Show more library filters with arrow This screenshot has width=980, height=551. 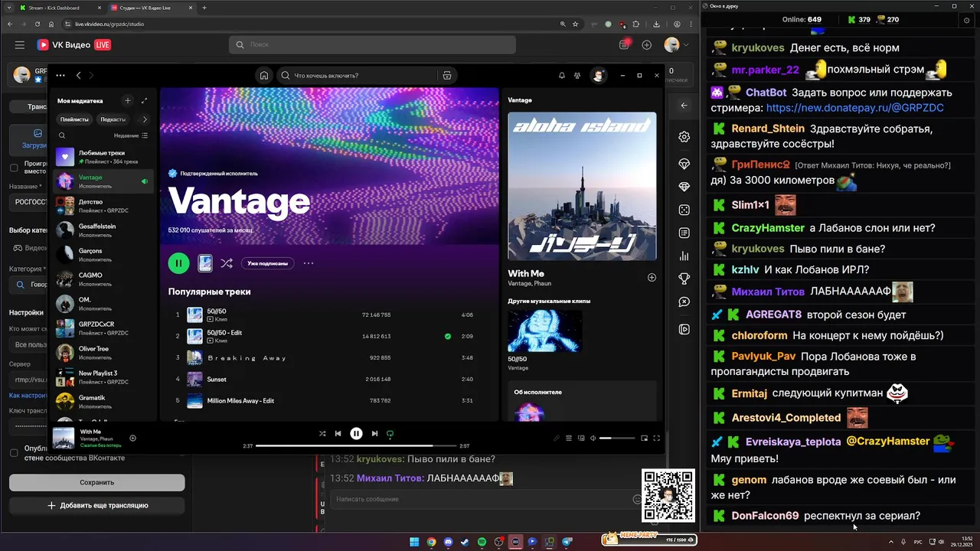[145, 119]
